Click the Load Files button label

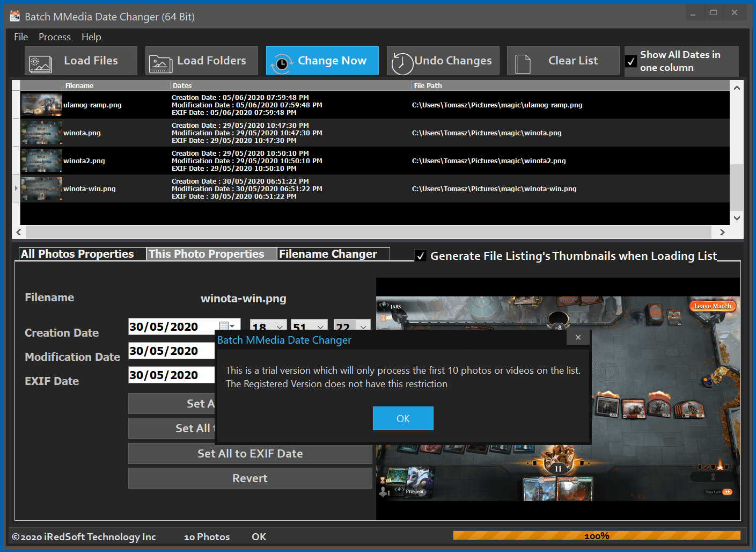click(x=91, y=61)
